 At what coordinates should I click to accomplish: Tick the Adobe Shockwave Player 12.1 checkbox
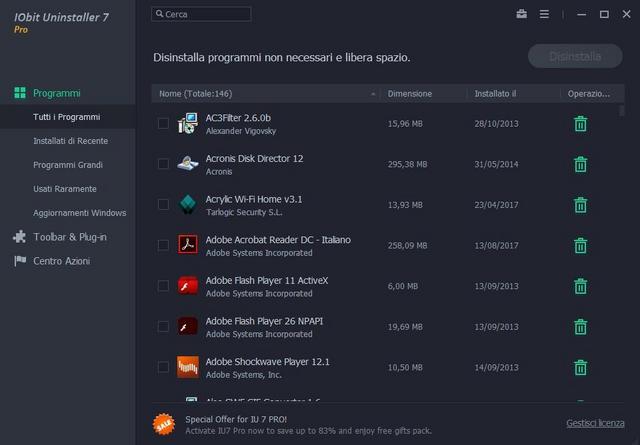(163, 367)
